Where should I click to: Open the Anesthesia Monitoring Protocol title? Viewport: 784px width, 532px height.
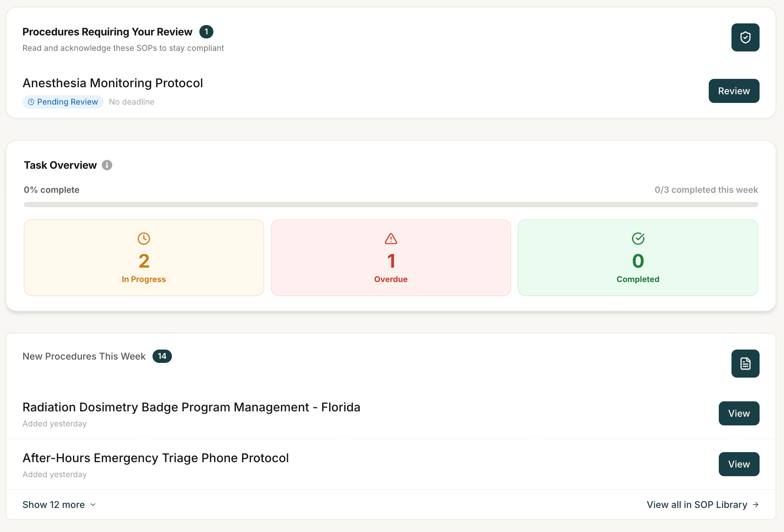pos(113,83)
